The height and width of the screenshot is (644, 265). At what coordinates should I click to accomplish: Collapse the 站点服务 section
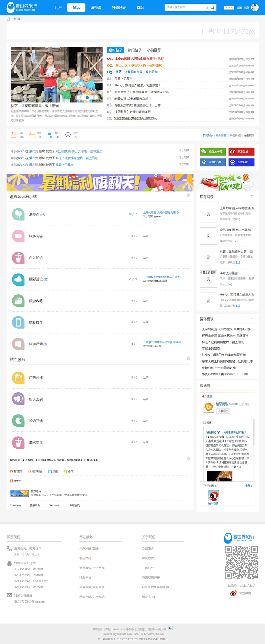click(188, 358)
